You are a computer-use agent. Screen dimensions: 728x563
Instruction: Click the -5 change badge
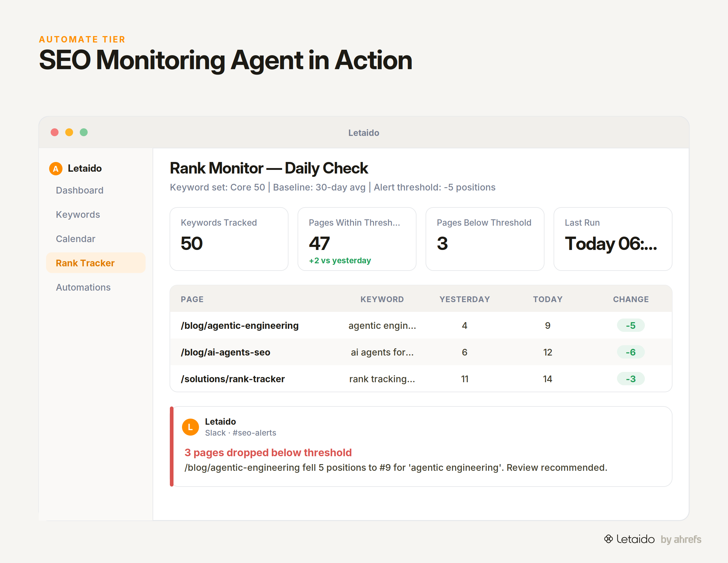[631, 325]
